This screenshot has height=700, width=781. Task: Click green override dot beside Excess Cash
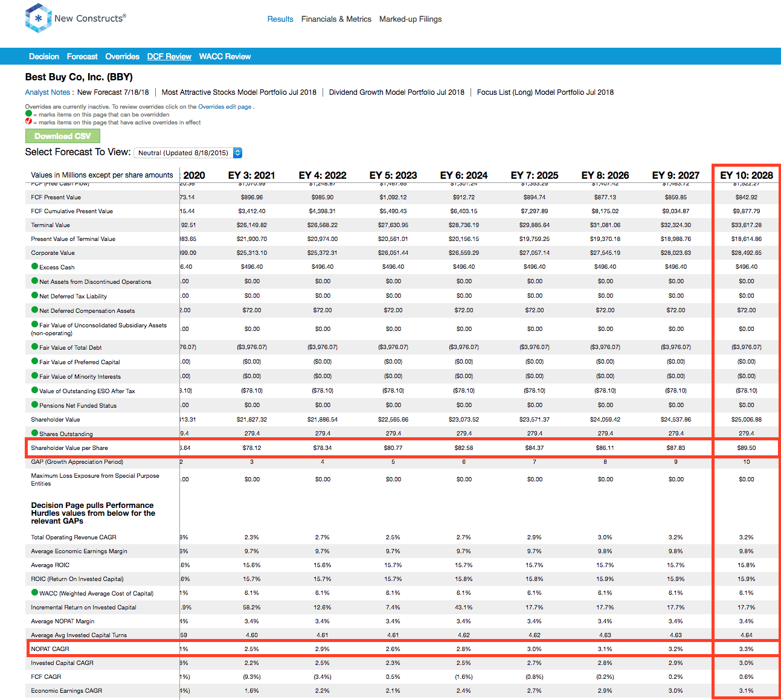34,266
